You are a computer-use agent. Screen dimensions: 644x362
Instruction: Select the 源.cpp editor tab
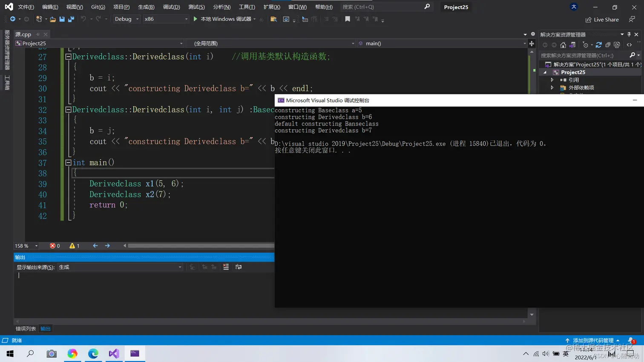[23, 34]
